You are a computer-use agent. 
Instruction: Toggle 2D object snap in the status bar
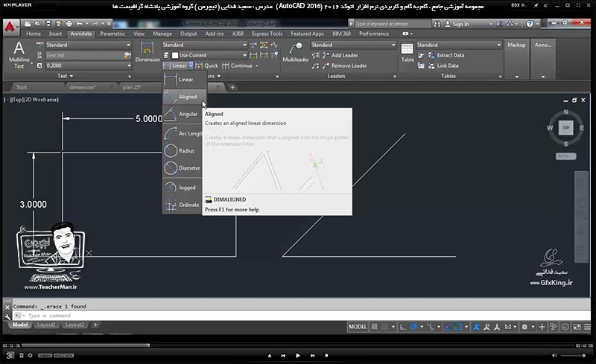tap(458, 327)
